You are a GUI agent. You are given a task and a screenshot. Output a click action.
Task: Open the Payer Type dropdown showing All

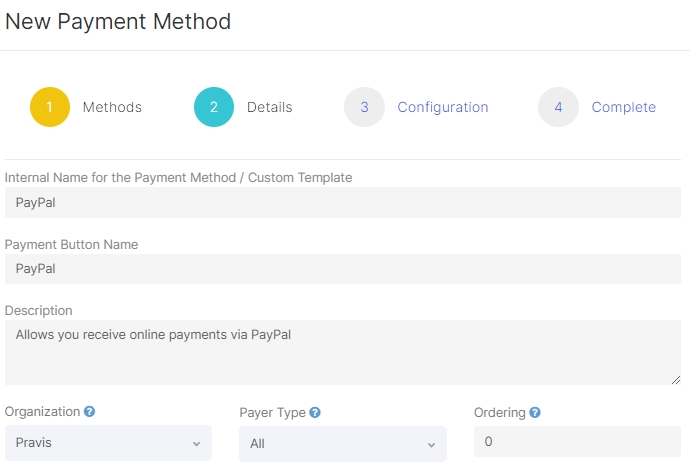point(343,444)
